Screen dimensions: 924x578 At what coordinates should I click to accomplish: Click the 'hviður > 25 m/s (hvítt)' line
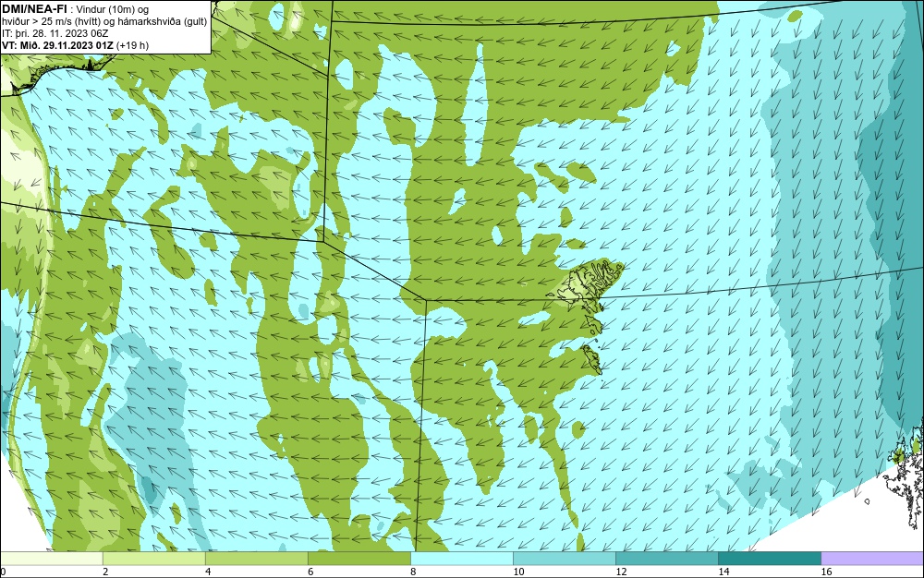click(51, 21)
